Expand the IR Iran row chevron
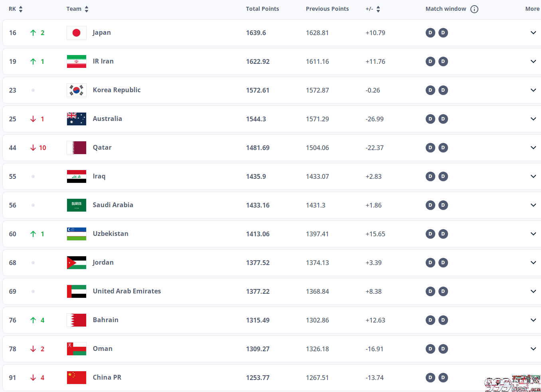The height and width of the screenshot is (392, 541). (x=533, y=61)
